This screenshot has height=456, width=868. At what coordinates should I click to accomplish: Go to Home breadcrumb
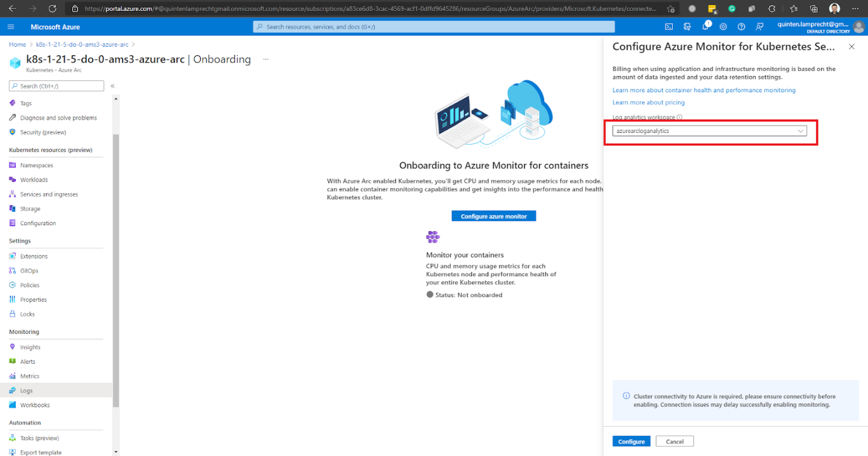[17, 44]
